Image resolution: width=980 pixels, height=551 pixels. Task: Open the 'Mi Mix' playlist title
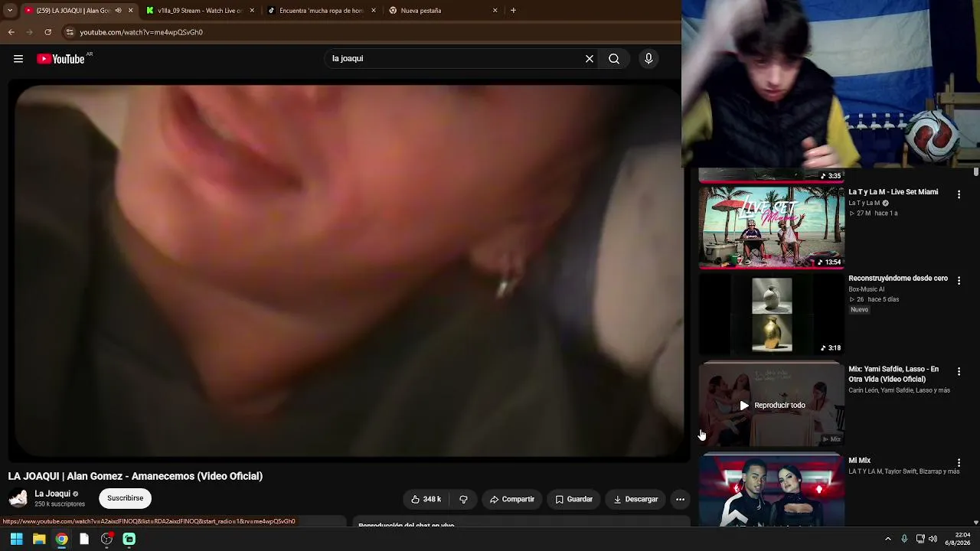pos(860,461)
